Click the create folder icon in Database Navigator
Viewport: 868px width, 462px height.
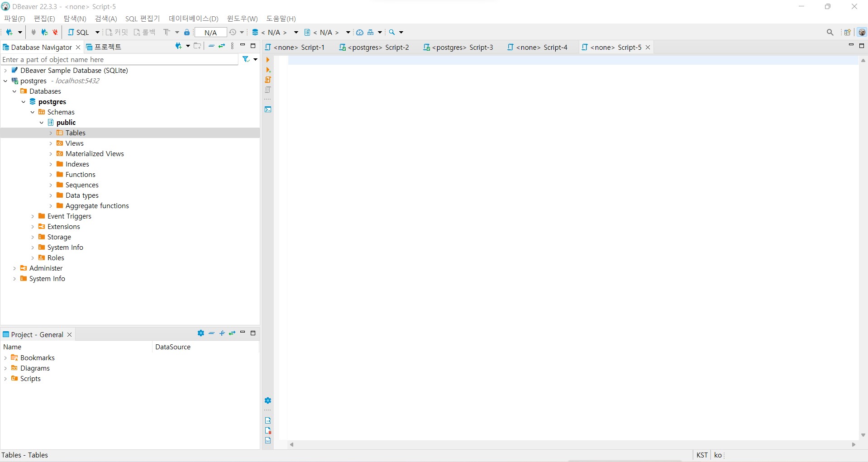pyautogui.click(x=197, y=46)
